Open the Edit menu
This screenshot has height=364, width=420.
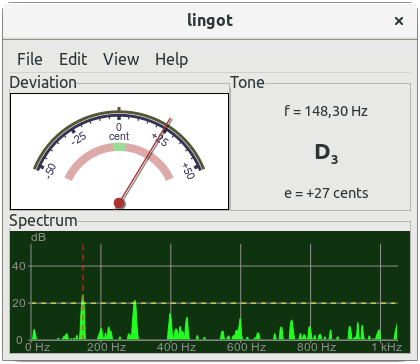(x=73, y=59)
